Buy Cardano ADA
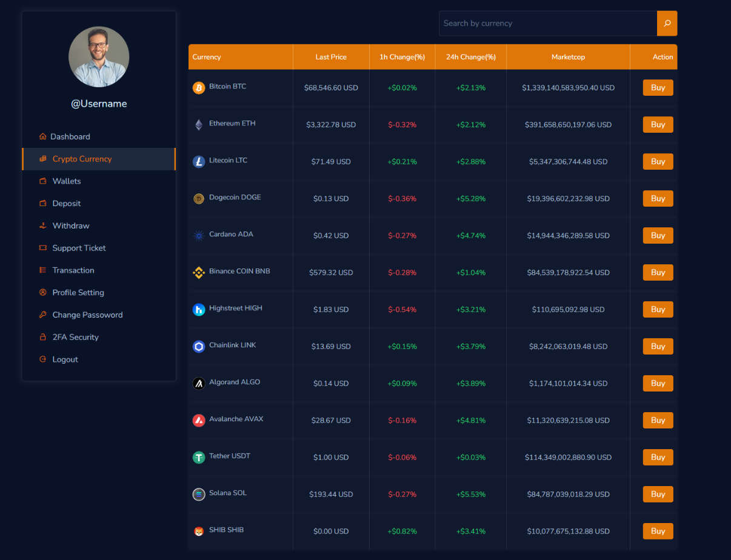Screen dimensions: 731x560 [658, 236]
